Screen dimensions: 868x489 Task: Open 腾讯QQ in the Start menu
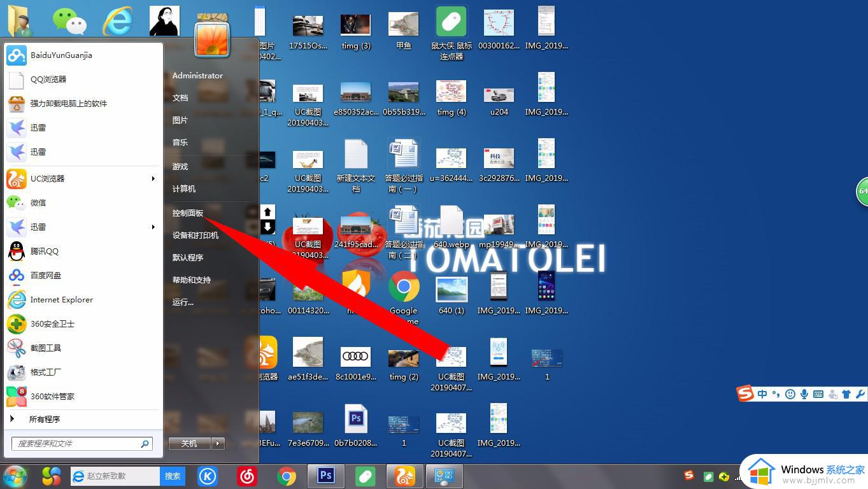(x=83, y=252)
